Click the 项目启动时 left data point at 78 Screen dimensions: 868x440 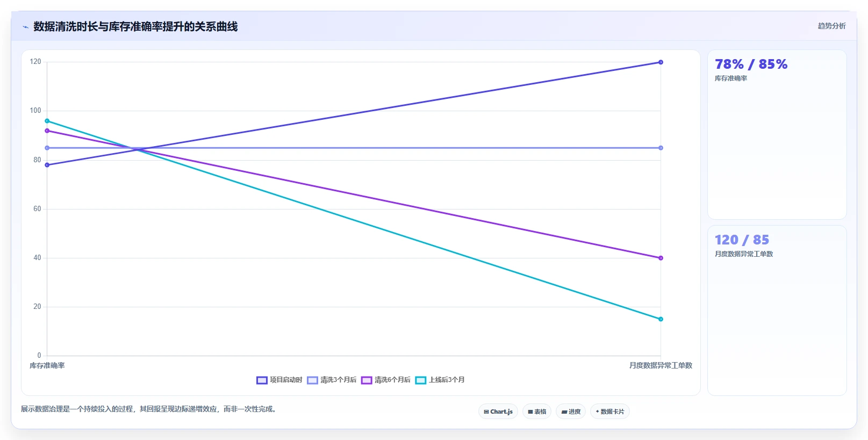click(47, 165)
